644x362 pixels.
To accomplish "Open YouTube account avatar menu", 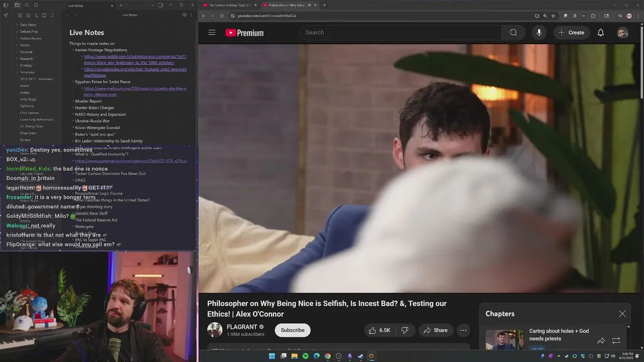I will coord(623,33).
